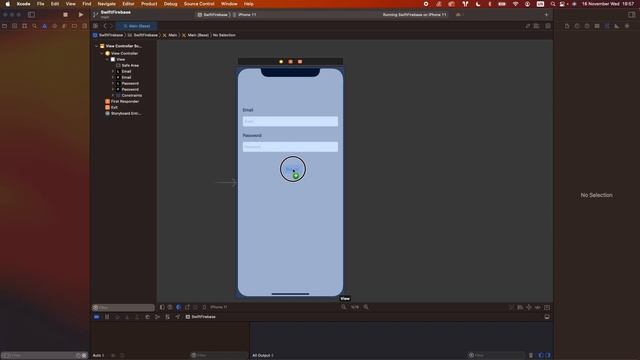The image size is (640, 360).
Task: Click the iPhone 11 device label under canvas
Action: click(x=219, y=307)
